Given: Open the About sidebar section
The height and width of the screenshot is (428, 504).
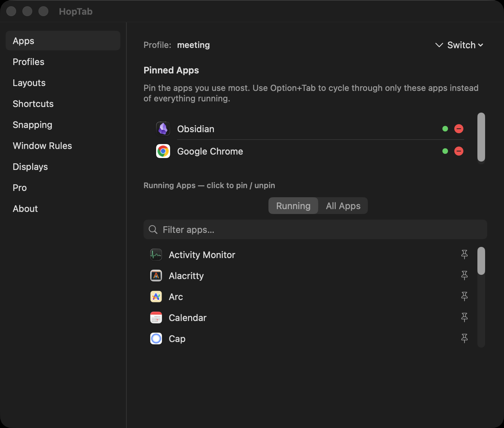Looking at the screenshot, I should [63, 208].
